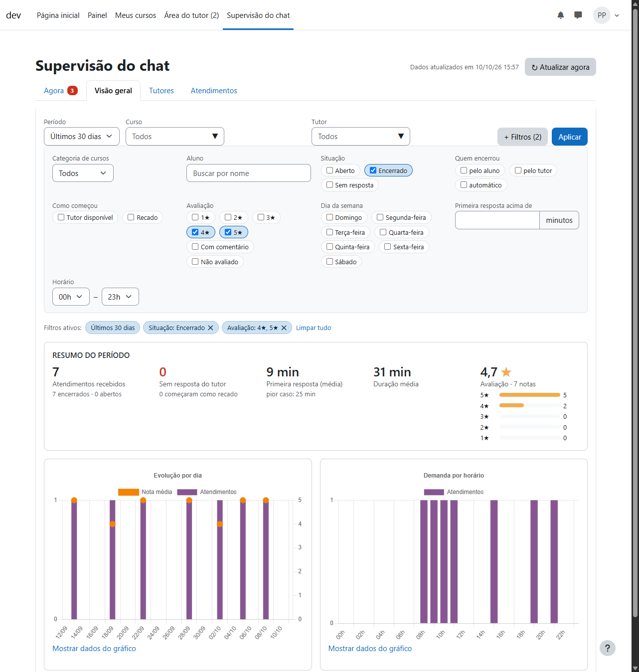
Task: Click the Atualizar agora refresh button
Action: point(560,67)
